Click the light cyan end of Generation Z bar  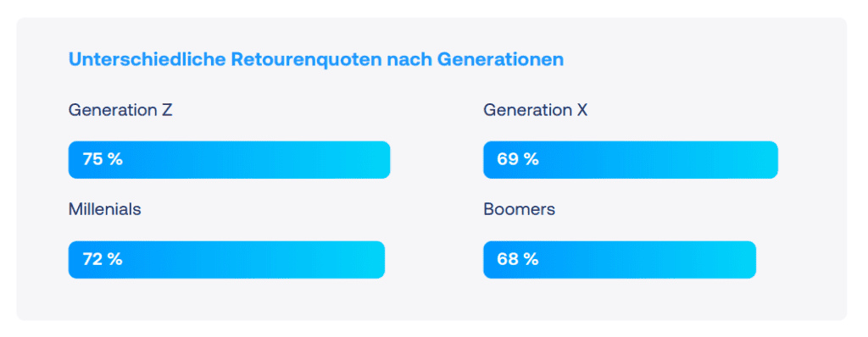point(376,160)
